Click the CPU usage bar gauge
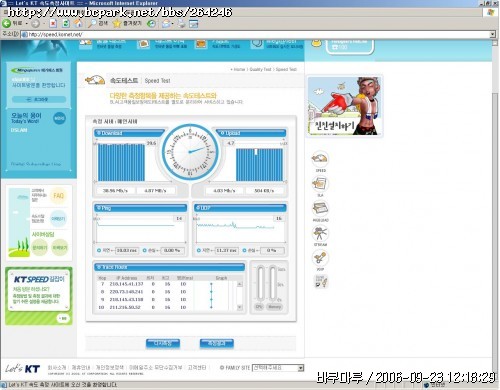Image resolution: width=500 pixels, height=390 pixels. (260, 283)
